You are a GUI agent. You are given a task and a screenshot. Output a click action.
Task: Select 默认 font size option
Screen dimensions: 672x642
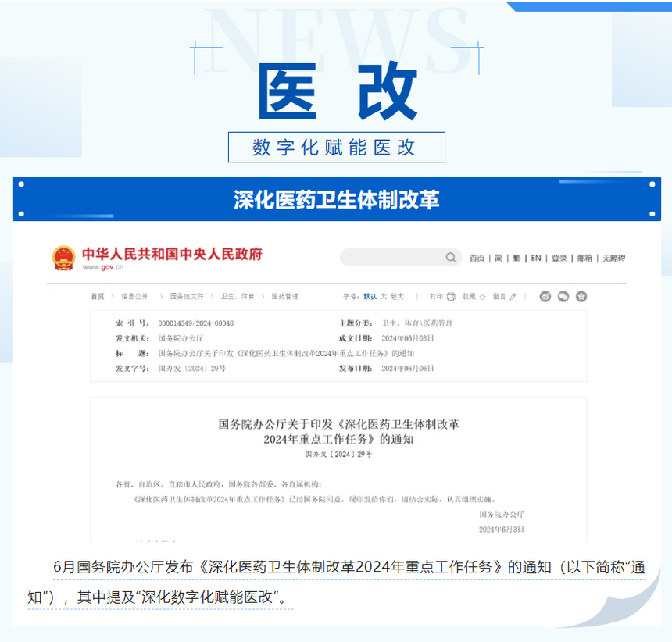click(x=370, y=296)
